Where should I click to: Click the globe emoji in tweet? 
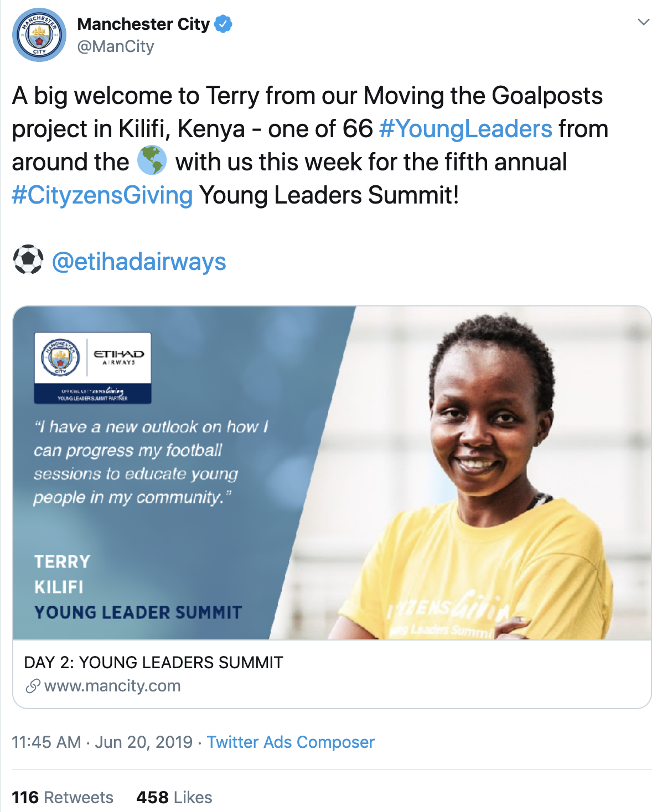(152, 161)
